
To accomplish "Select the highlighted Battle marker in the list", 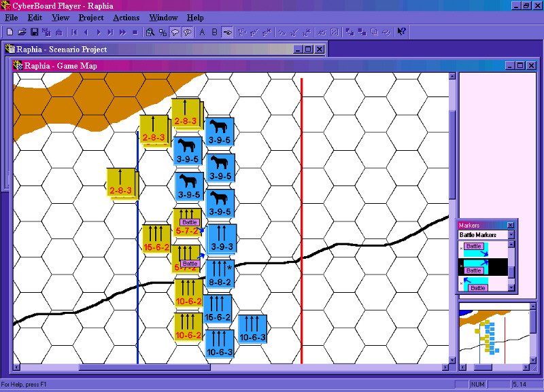I will pos(483,267).
